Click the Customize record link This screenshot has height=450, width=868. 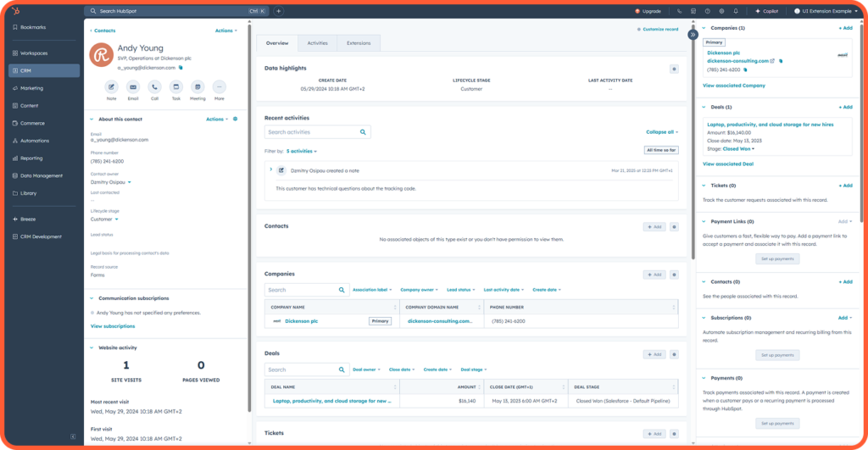pos(658,30)
